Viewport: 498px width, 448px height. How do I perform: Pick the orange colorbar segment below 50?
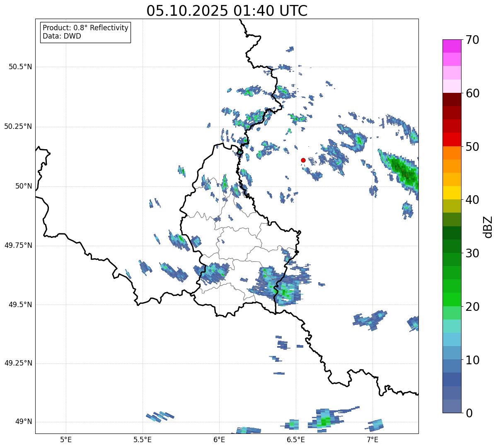452,153
